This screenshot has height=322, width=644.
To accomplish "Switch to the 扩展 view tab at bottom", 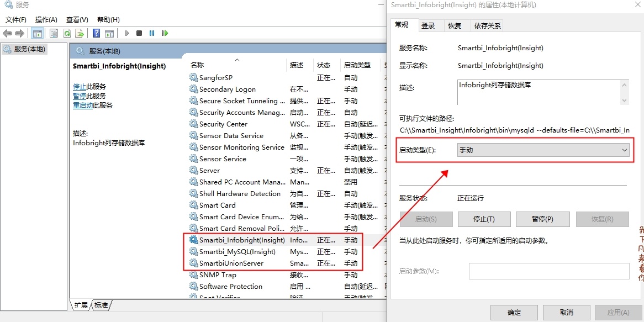I will tap(81, 305).
